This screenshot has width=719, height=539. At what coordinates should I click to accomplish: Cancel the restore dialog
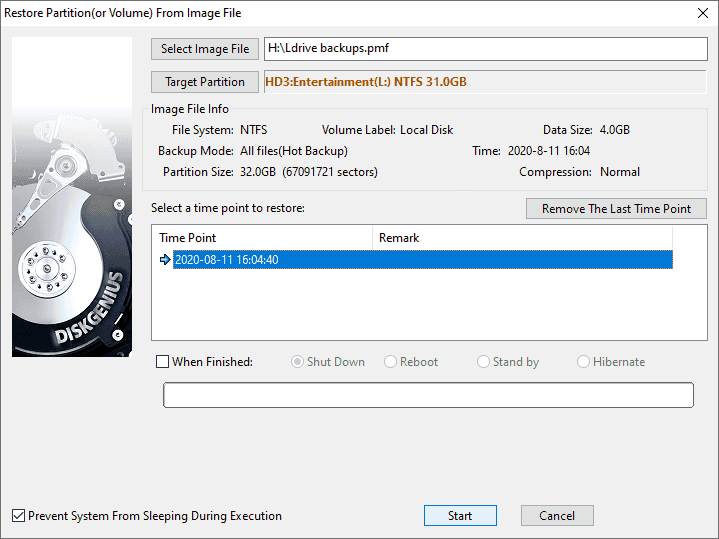pyautogui.click(x=557, y=516)
